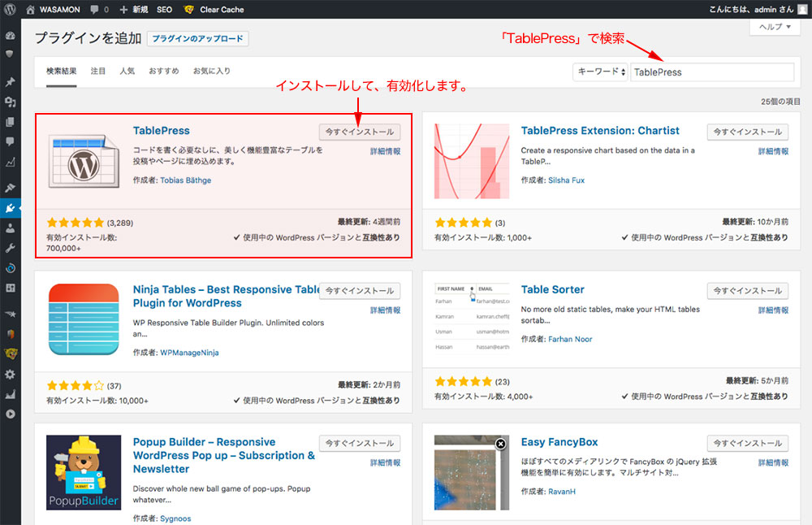Image resolution: width=812 pixels, height=525 pixels.
Task: Open 詳細情報 for Popup Builder
Action: click(x=385, y=462)
